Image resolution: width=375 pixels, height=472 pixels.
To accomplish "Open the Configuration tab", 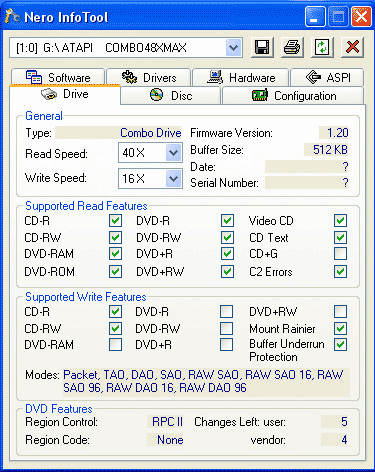I will click(293, 96).
